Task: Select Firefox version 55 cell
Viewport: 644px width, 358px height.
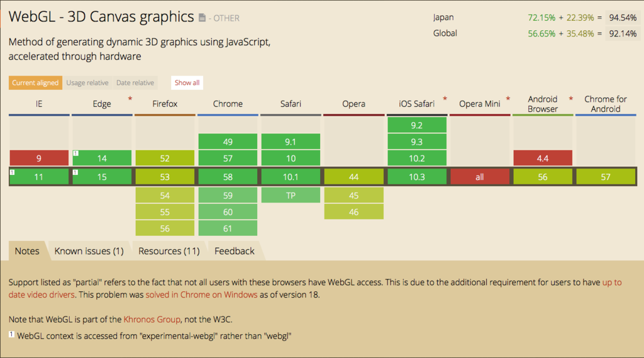Action: [165, 212]
